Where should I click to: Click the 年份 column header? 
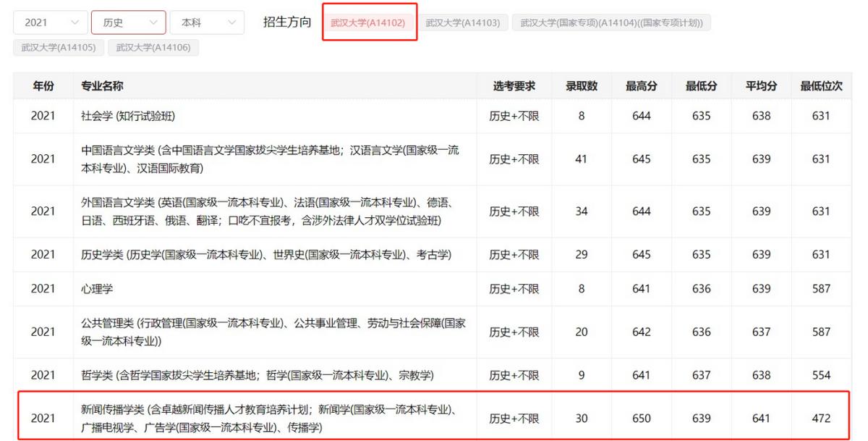click(43, 85)
